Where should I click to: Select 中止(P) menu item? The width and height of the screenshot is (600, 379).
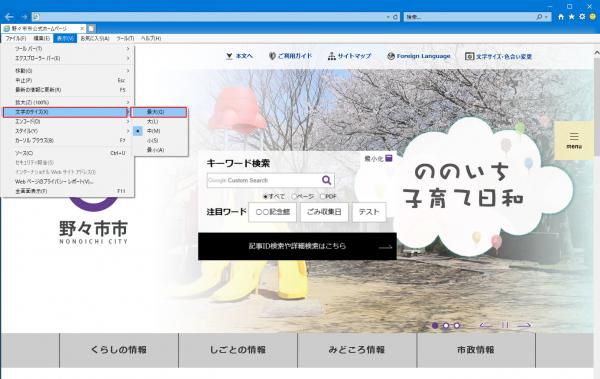tap(68, 80)
